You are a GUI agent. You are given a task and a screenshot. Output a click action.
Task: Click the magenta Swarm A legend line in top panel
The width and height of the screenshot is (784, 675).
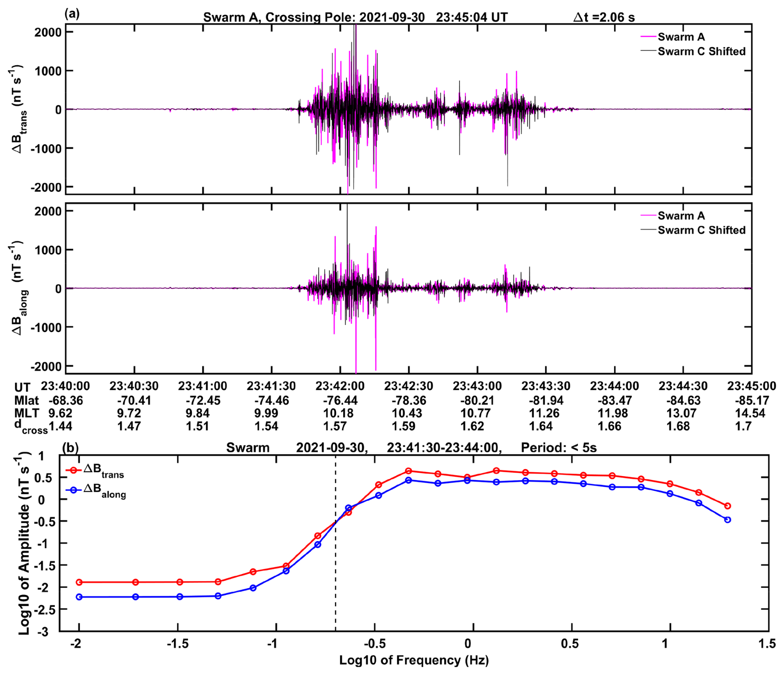point(648,37)
